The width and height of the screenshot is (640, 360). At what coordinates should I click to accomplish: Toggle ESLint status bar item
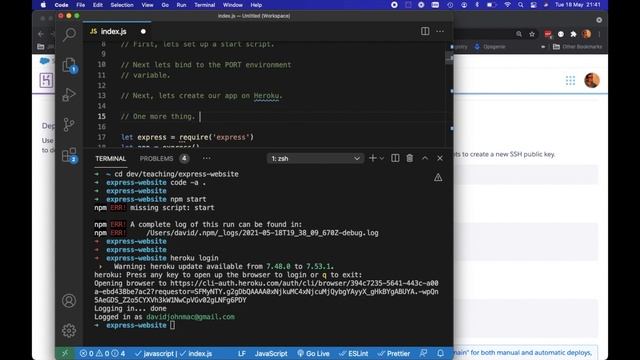click(353, 353)
